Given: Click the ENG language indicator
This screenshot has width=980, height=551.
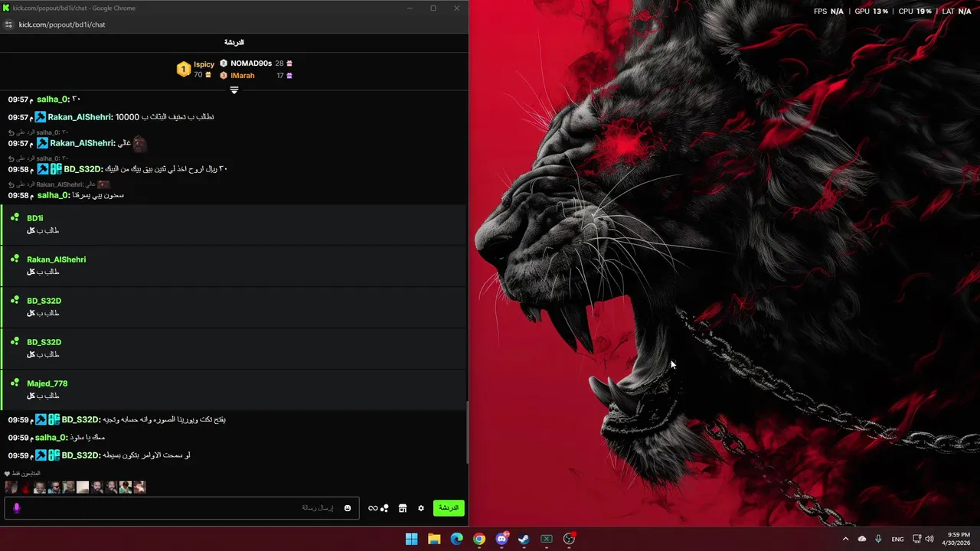Looking at the screenshot, I should pyautogui.click(x=897, y=539).
